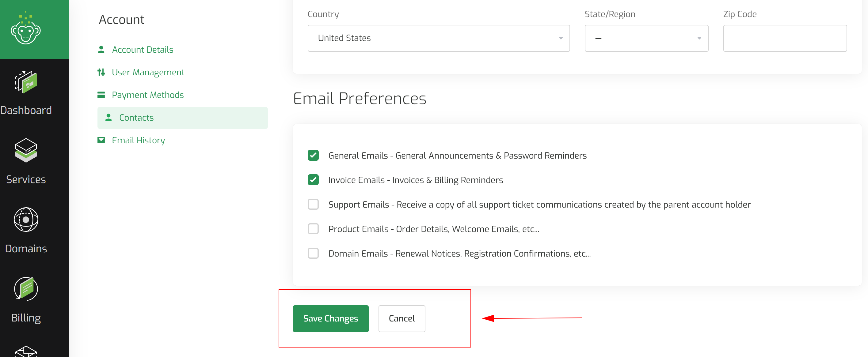The height and width of the screenshot is (357, 868).
Task: Click the User Management sliders icon
Action: point(101,72)
